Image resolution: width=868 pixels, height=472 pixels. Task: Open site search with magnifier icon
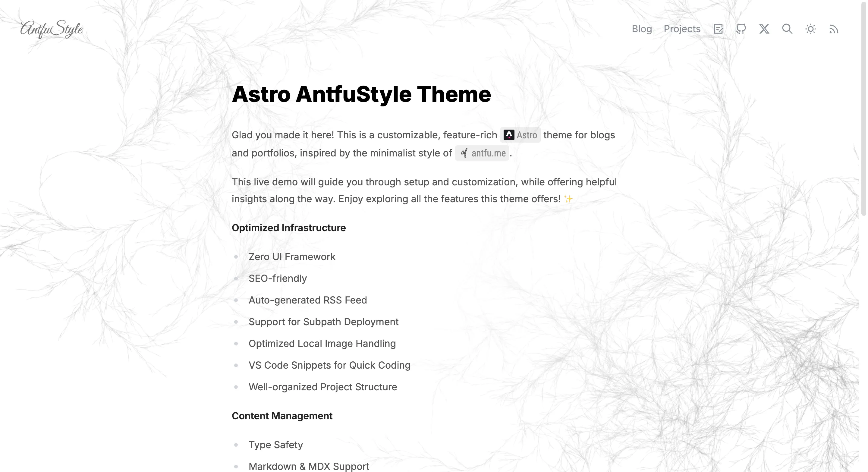tap(787, 29)
